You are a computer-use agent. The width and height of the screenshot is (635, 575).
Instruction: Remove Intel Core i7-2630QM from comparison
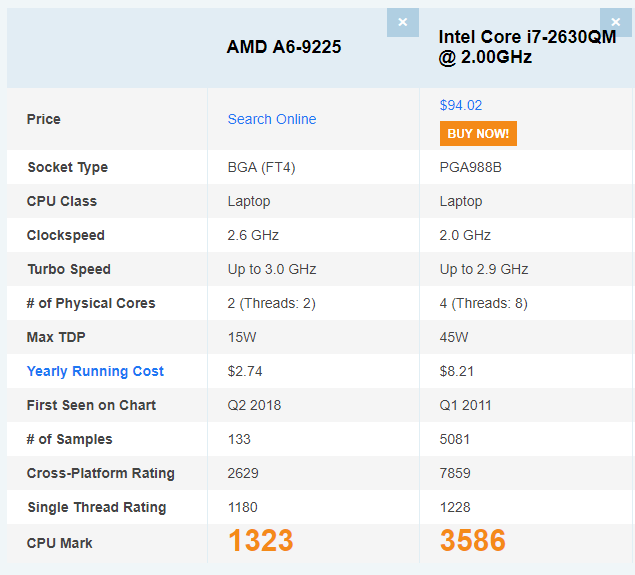pyautogui.click(x=616, y=22)
